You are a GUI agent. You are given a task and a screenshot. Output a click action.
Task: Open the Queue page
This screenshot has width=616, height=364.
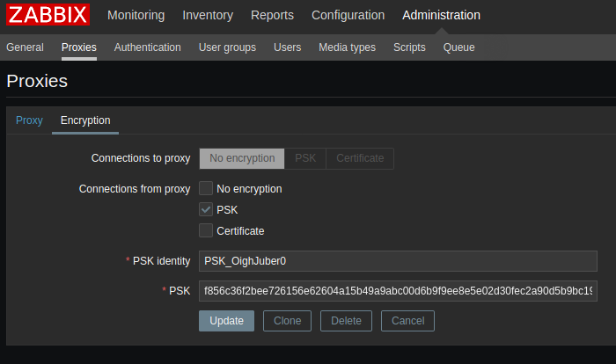pos(458,47)
